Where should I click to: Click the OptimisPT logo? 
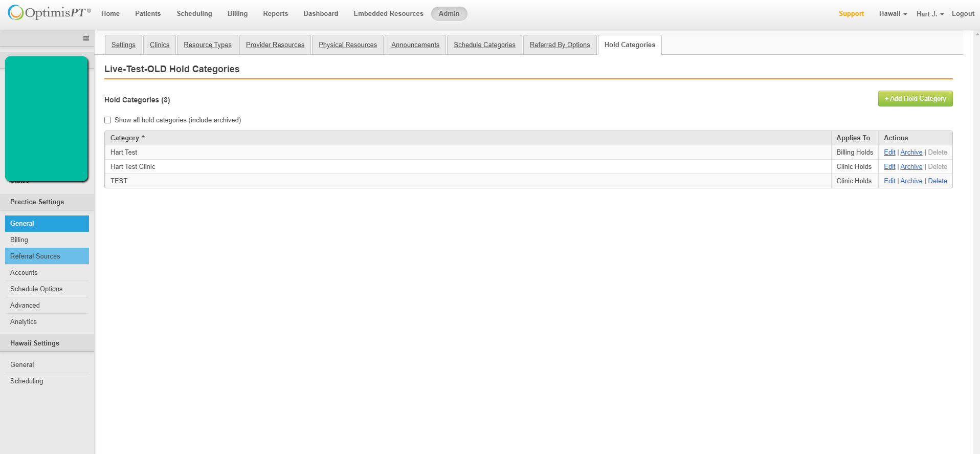tap(50, 13)
